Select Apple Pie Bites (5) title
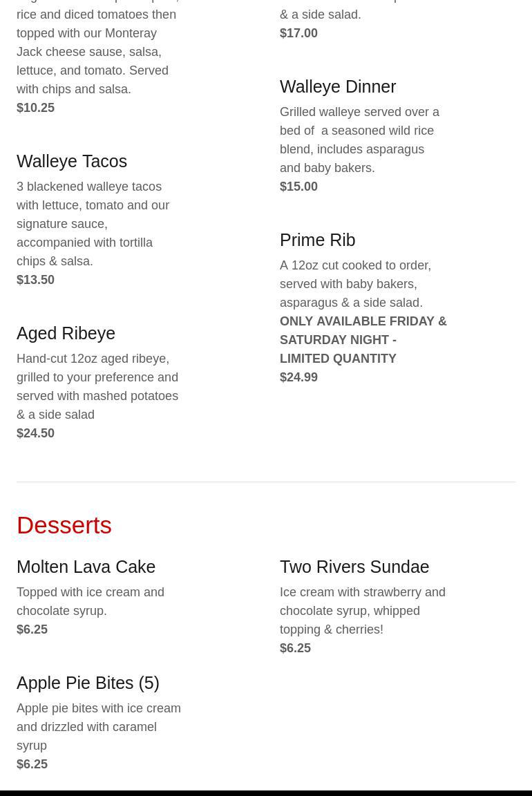 (88, 683)
